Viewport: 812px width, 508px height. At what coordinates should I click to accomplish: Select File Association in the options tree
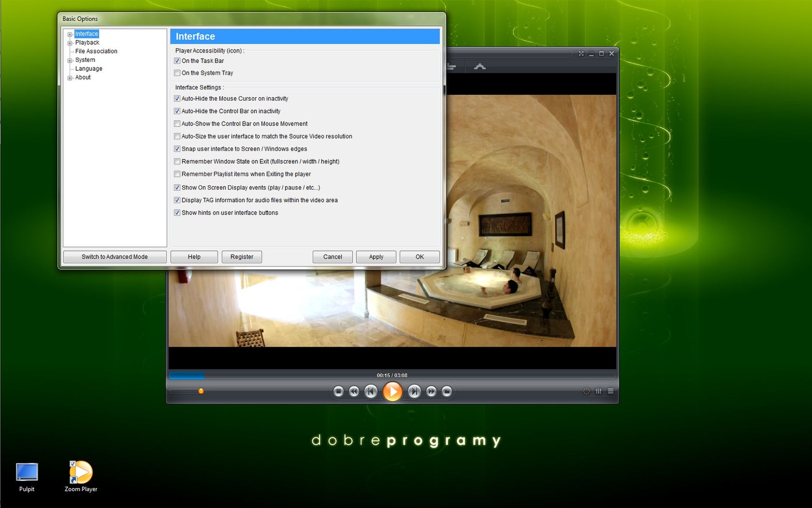[96, 51]
